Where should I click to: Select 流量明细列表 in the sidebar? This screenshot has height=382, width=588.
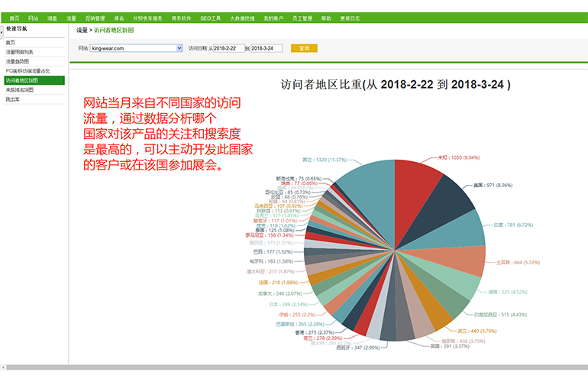(x=20, y=52)
